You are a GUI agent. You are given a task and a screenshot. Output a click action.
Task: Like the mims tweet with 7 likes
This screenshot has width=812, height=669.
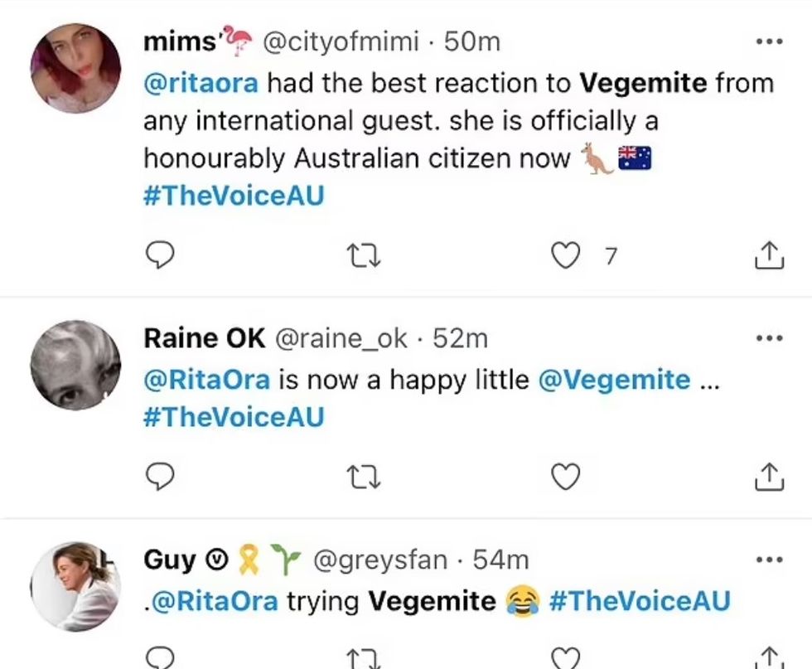(566, 257)
